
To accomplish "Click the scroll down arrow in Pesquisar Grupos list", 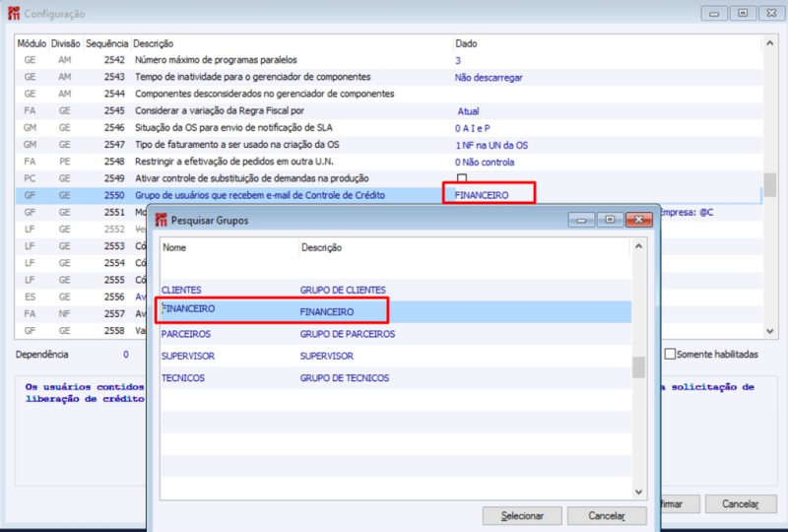I will click(x=638, y=492).
